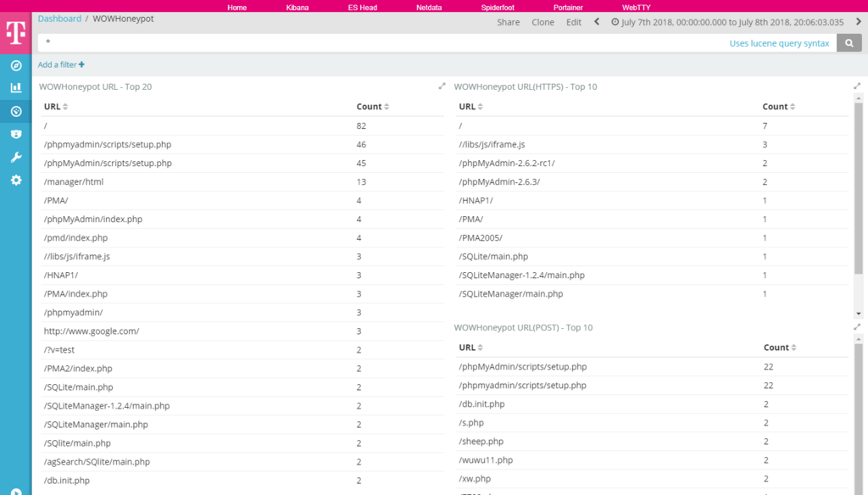Click '/phpMyAdmin-2.6.2-rc1/' in HTTPS table
Viewport: 868px width, 495px height.
coord(507,164)
